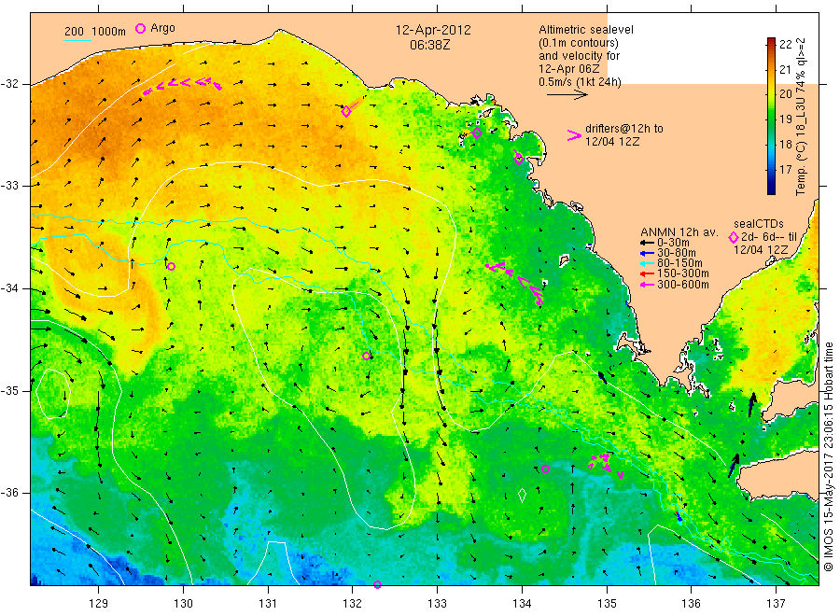Click the '0.5m/s (1kt 24h)' scale label

click(581, 82)
